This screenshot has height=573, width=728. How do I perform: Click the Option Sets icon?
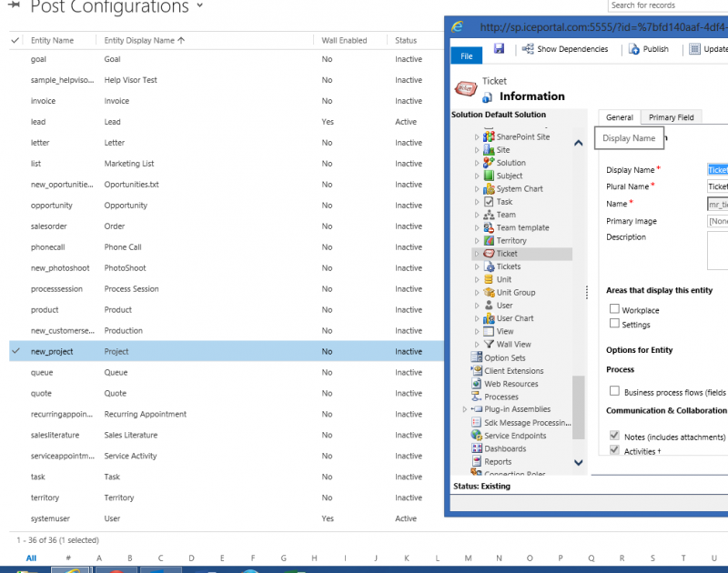477,357
